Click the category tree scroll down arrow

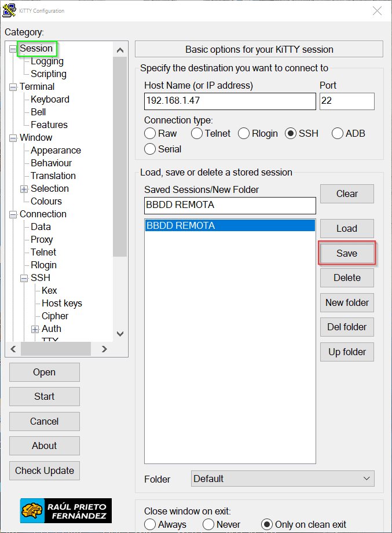120,334
